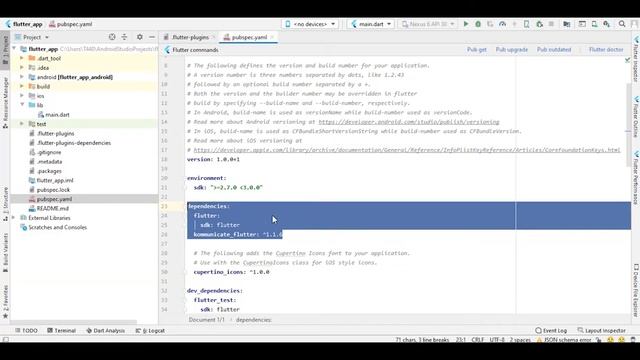Hide the Project panel with minus icon
This screenshot has width=640, height=360.
coord(152,37)
